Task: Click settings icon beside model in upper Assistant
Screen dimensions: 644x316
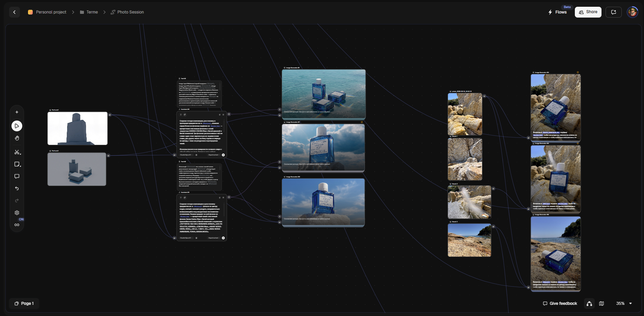Action: (196, 155)
